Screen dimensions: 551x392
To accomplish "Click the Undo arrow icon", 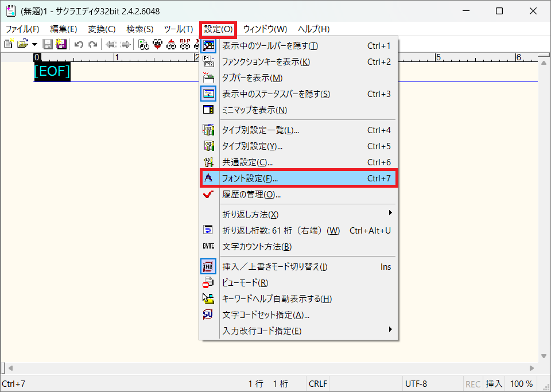I will click(x=79, y=44).
